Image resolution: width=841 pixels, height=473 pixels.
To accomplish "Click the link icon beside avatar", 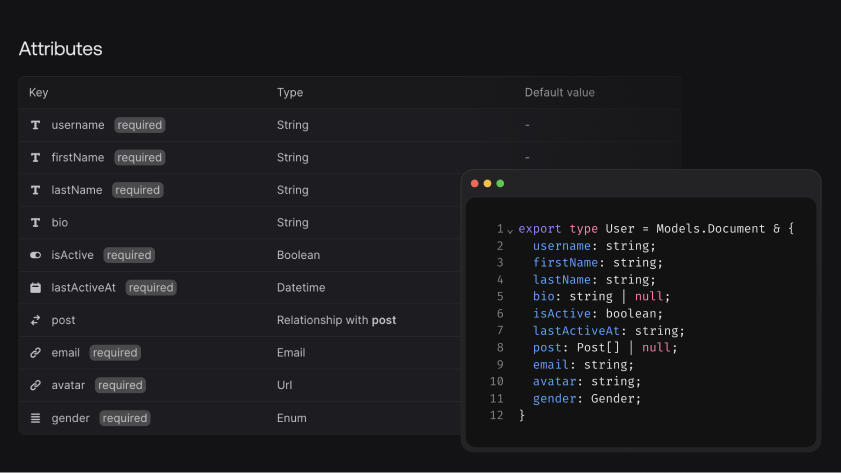I will click(x=35, y=385).
